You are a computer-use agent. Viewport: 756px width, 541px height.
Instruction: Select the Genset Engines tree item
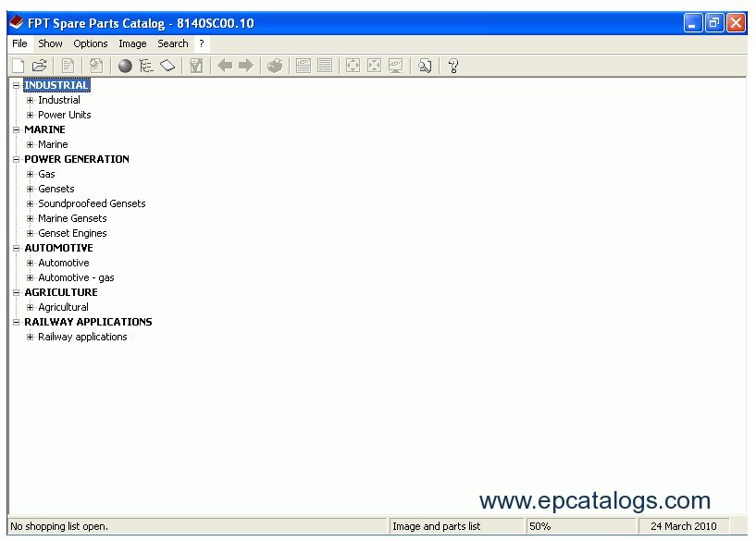coord(72,233)
